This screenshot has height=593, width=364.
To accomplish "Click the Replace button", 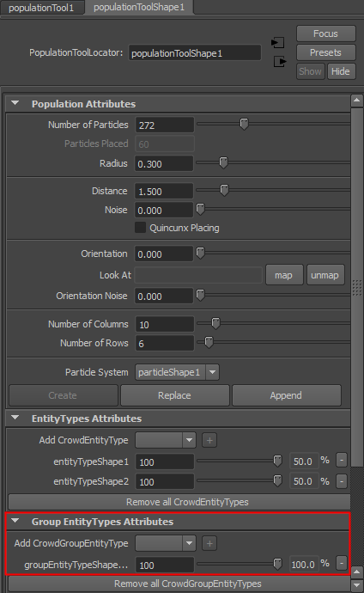I will [x=174, y=395].
